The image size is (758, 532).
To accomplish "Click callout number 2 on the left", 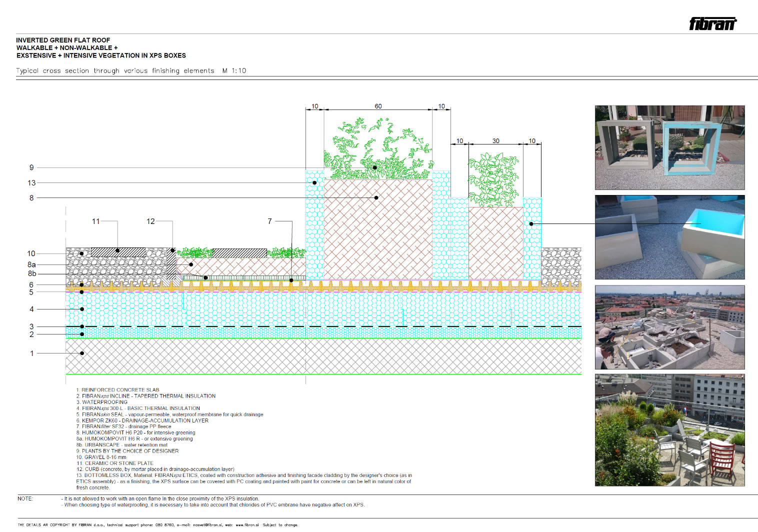I will point(31,334).
